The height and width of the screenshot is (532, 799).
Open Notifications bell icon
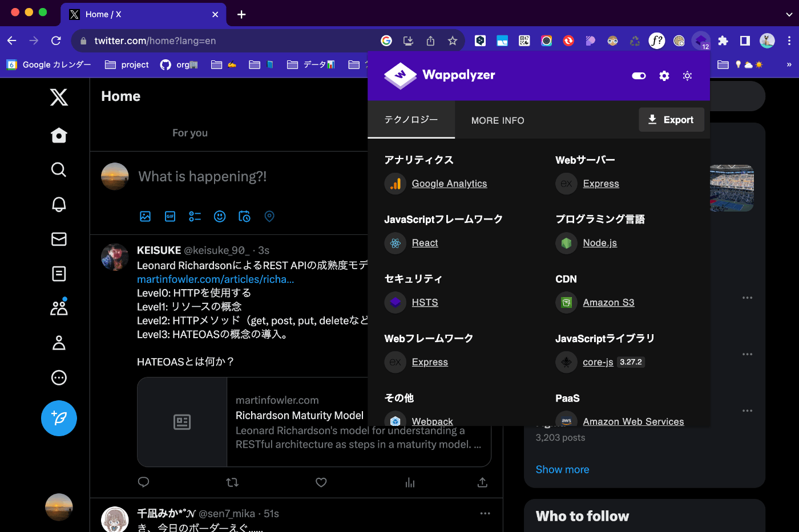[x=59, y=204]
